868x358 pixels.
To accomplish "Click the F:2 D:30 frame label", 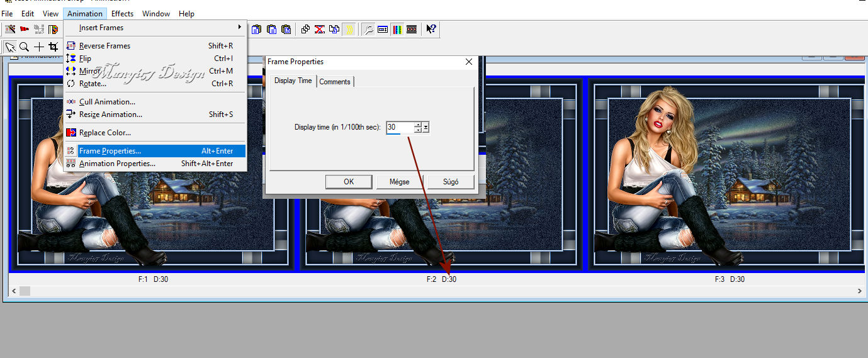I will 441,279.
